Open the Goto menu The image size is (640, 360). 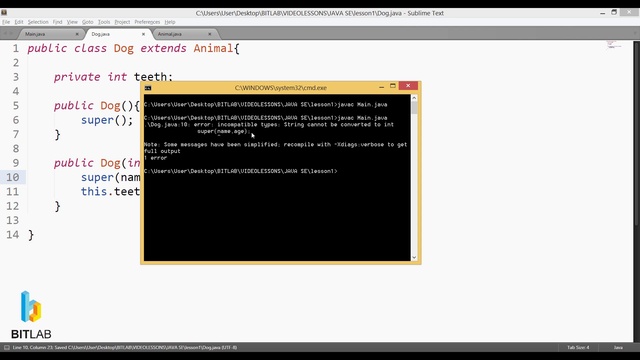(88, 22)
